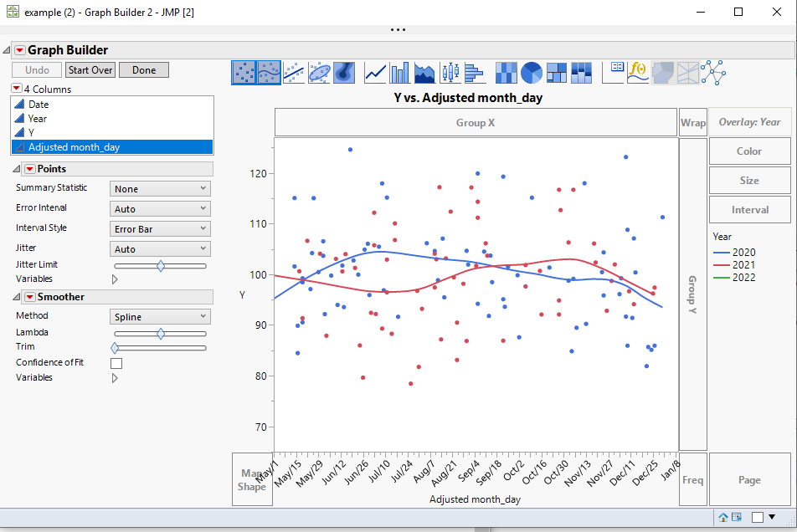Open the Points red triangle menu
The height and width of the screenshot is (532, 797).
pyautogui.click(x=30, y=168)
